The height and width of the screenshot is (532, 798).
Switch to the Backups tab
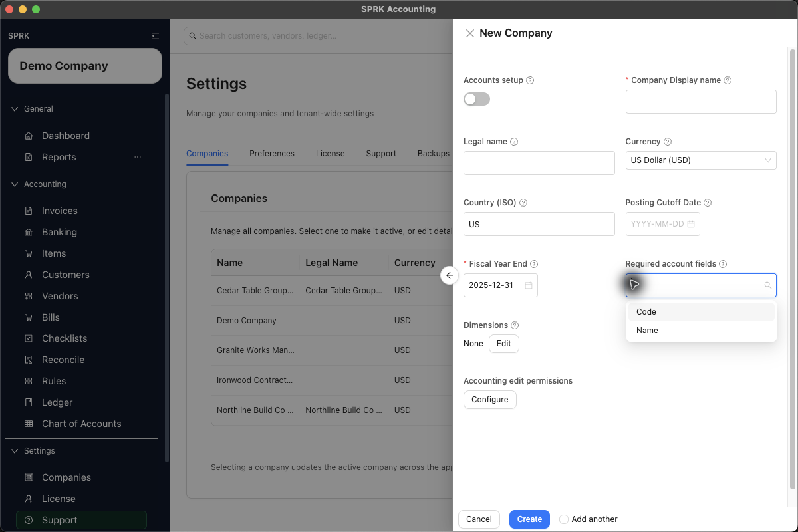(434, 154)
